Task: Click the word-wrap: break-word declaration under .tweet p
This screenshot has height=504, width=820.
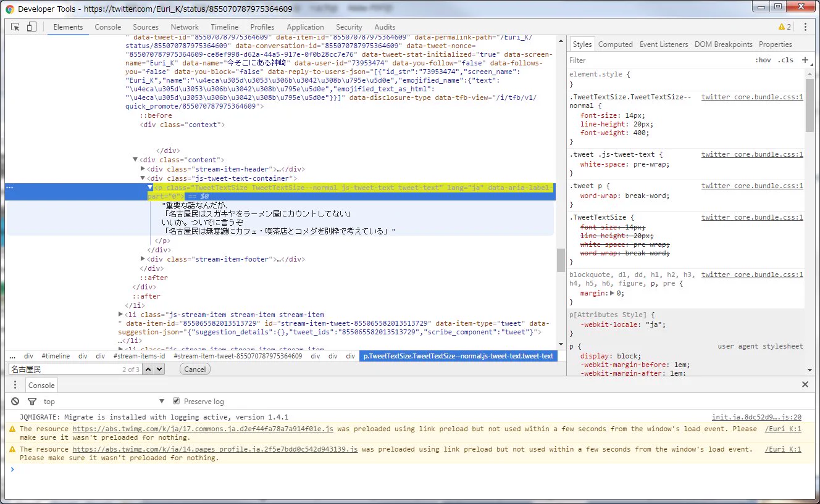Action: [x=625, y=196]
